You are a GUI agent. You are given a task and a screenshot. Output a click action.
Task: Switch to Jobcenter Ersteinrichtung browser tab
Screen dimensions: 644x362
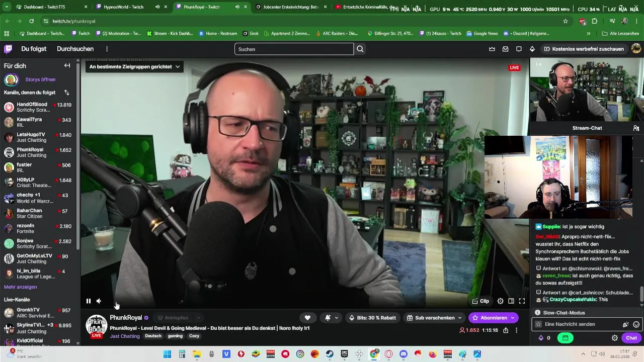tap(291, 7)
